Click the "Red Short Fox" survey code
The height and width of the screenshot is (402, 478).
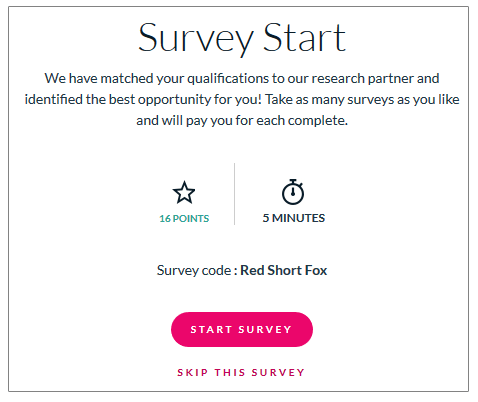click(284, 270)
